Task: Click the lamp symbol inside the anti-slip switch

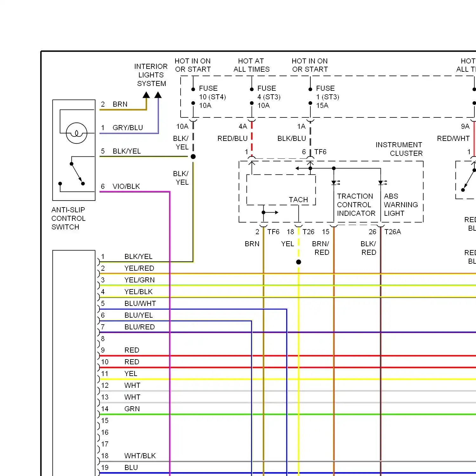Action: [x=76, y=133]
